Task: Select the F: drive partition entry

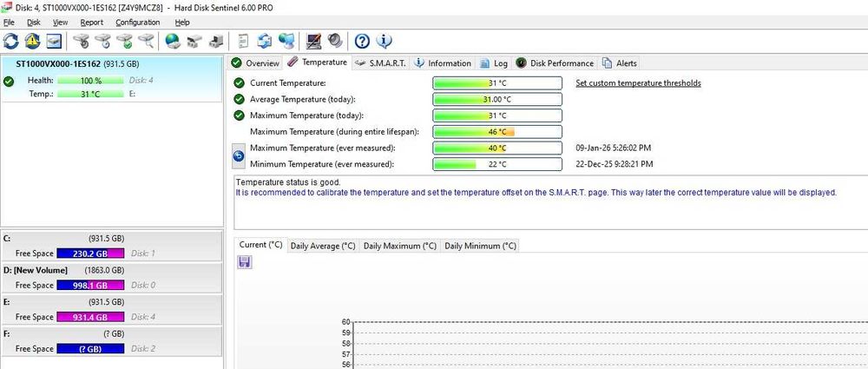Action: [x=111, y=340]
